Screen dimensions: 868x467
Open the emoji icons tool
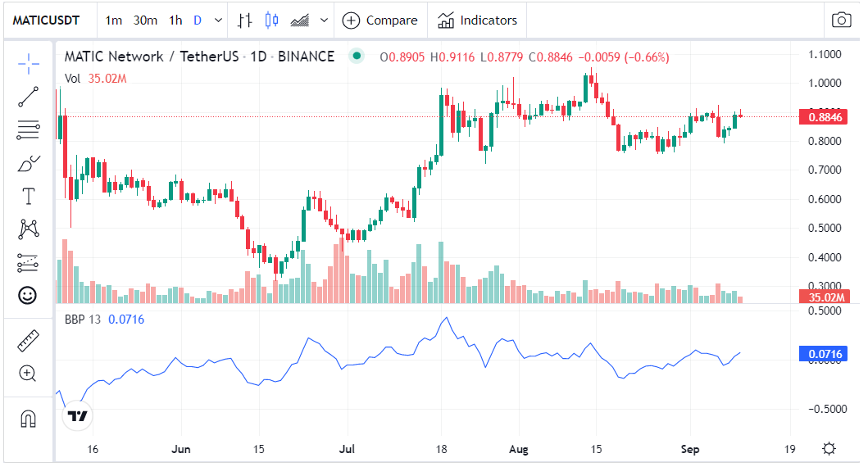point(28,296)
